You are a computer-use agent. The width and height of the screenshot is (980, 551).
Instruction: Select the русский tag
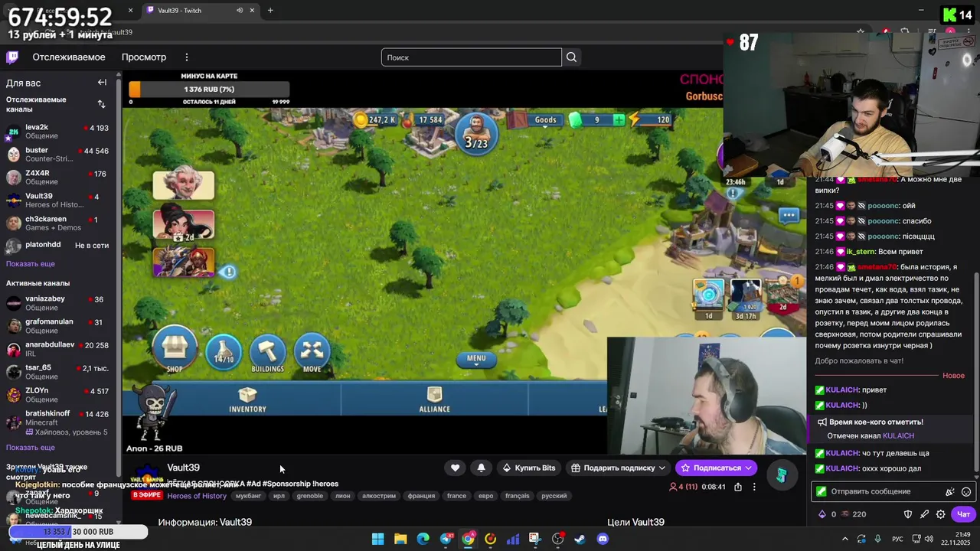click(x=554, y=496)
